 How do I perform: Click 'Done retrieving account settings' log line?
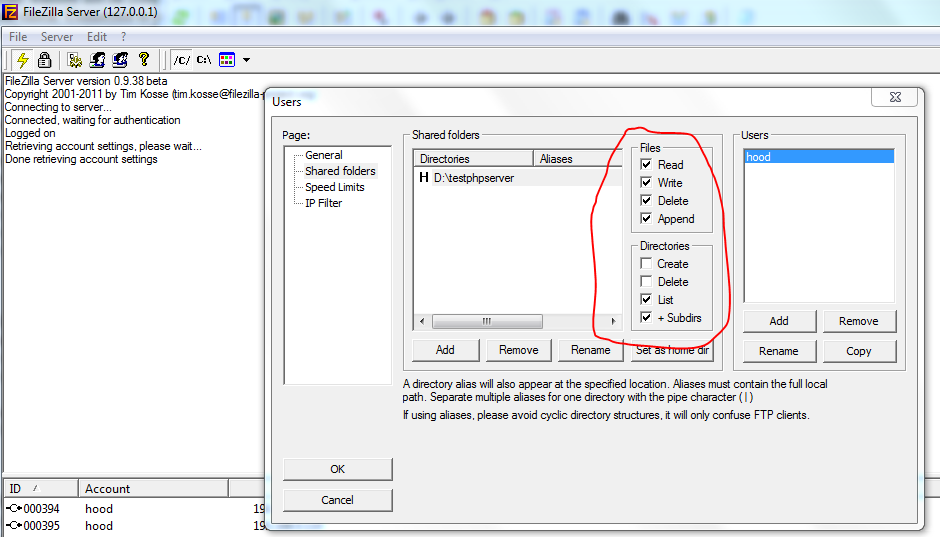(x=81, y=159)
